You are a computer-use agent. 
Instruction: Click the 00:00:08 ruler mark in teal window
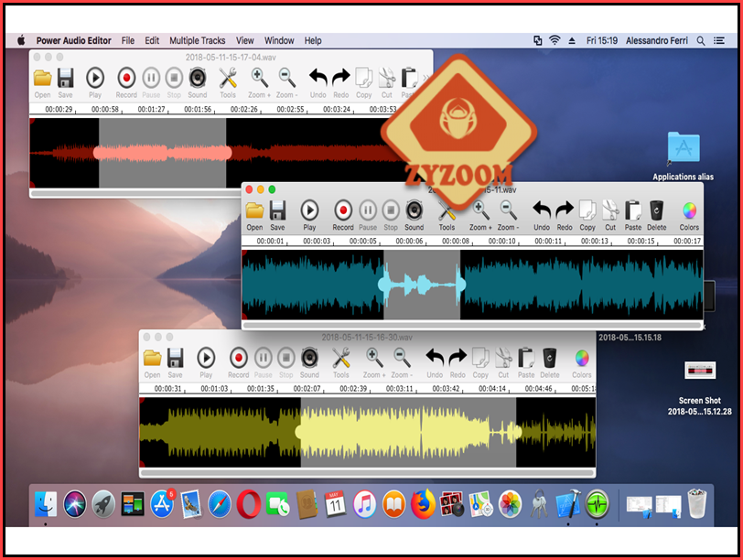456,242
